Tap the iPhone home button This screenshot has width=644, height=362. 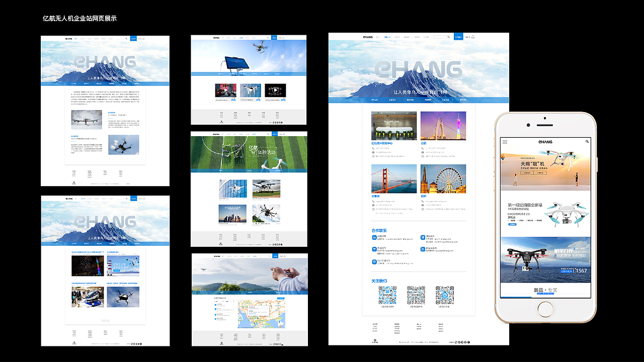click(545, 309)
